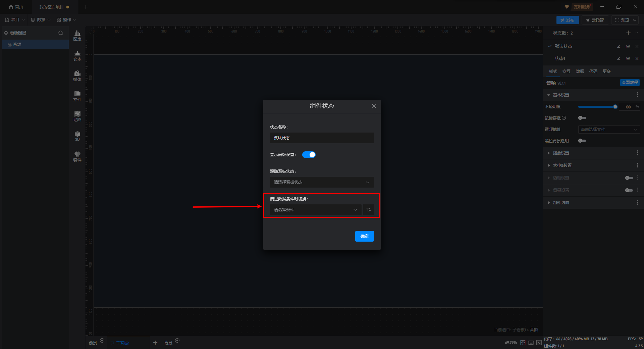Viewport: 644px width, 349px height.
Task: Open the 点击选择文件 audio address dropdown
Action: (609, 130)
